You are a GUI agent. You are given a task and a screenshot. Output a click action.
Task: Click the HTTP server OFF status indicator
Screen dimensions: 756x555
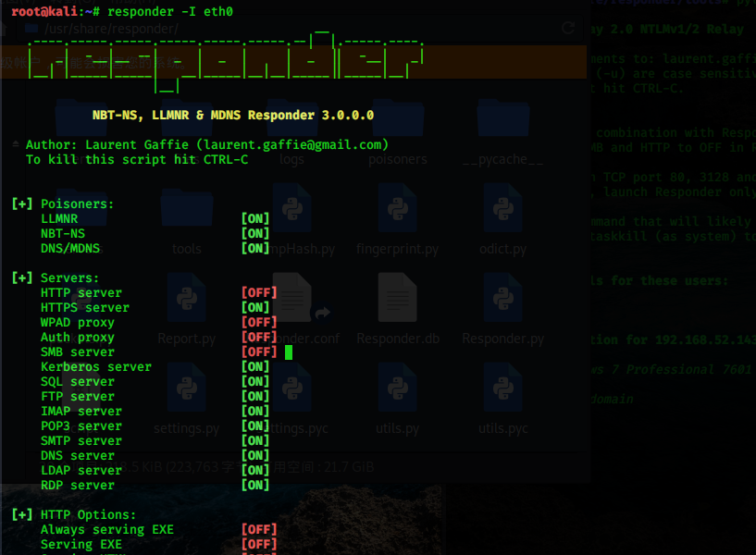(259, 292)
